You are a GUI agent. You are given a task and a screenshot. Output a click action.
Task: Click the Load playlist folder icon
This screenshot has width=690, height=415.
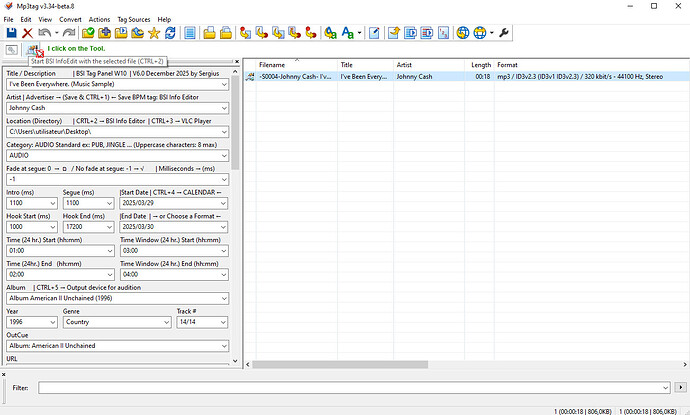121,33
